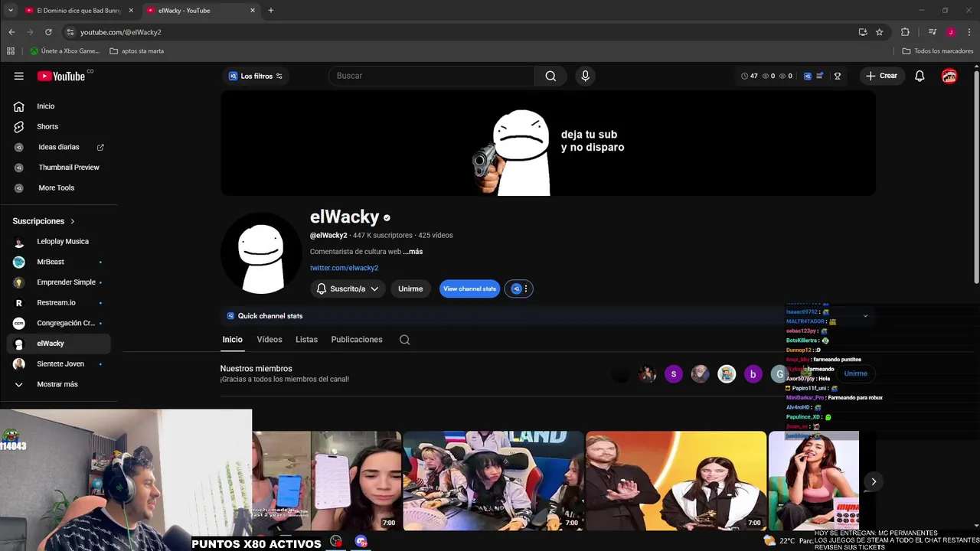Switch to the Publicaciones tab
980x551 pixels.
tap(357, 339)
